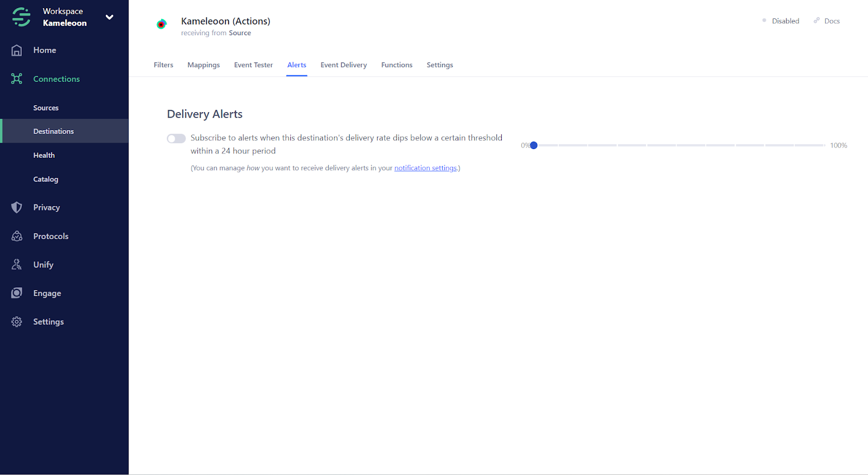Click the Settings gear icon
The image size is (868, 475).
pyautogui.click(x=17, y=322)
